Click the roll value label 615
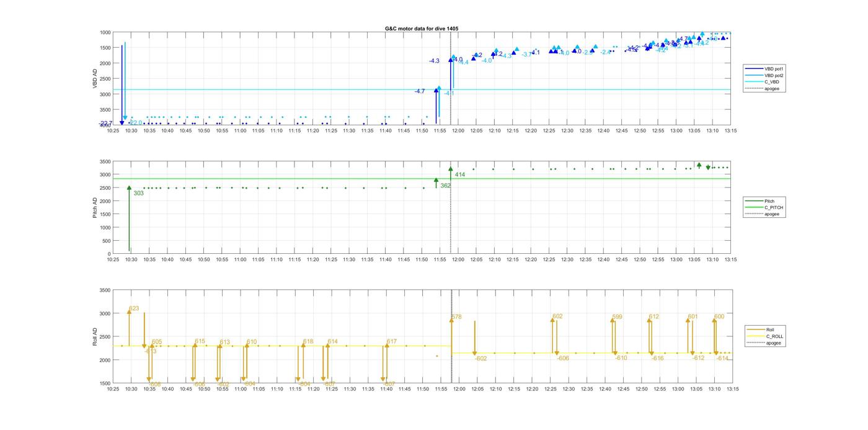 coord(200,341)
